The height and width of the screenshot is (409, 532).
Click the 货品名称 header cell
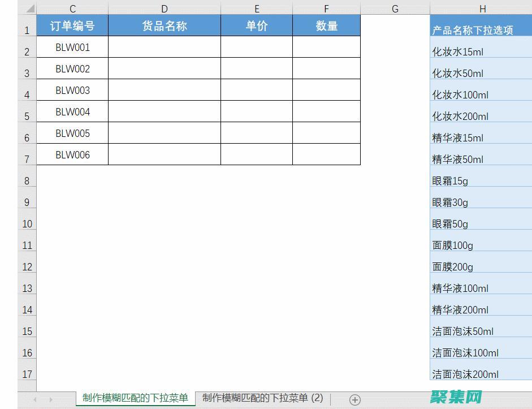[164, 25]
